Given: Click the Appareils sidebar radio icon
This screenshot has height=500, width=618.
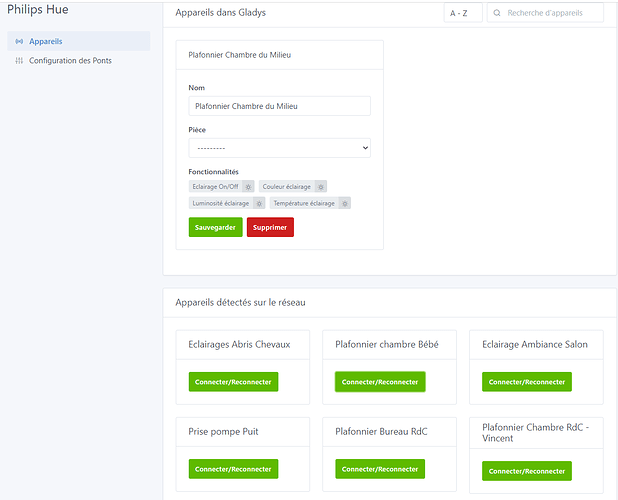Looking at the screenshot, I should [x=19, y=41].
